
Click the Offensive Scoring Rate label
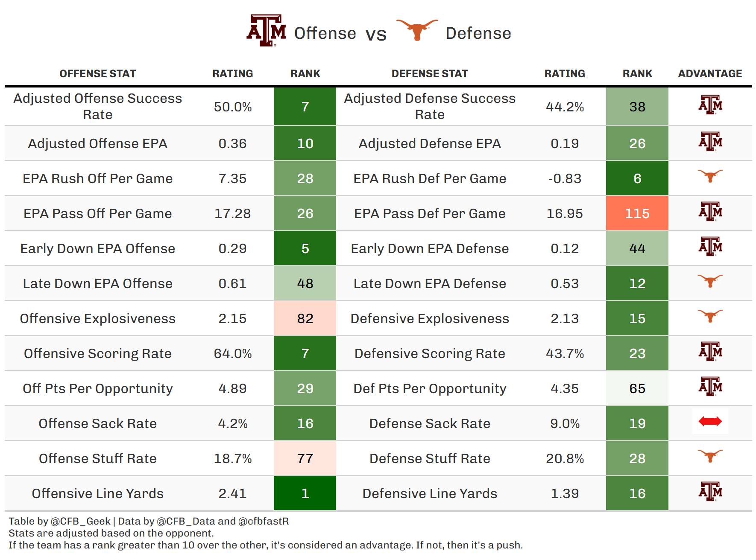97,353
